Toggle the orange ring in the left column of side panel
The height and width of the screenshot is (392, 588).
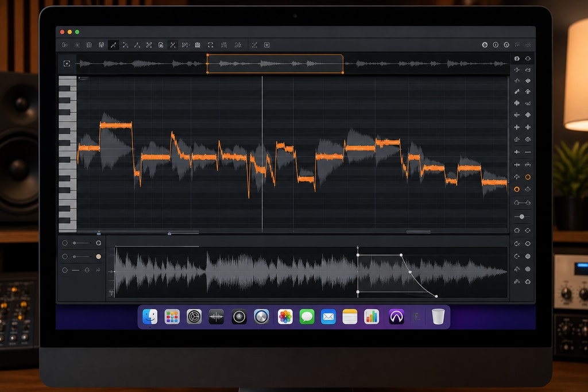pos(517,189)
